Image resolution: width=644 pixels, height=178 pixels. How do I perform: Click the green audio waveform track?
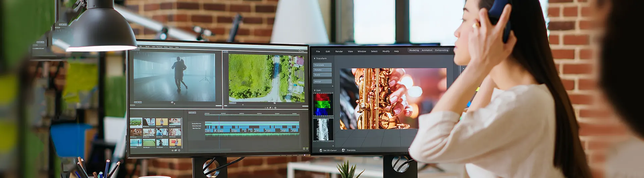tap(252, 134)
